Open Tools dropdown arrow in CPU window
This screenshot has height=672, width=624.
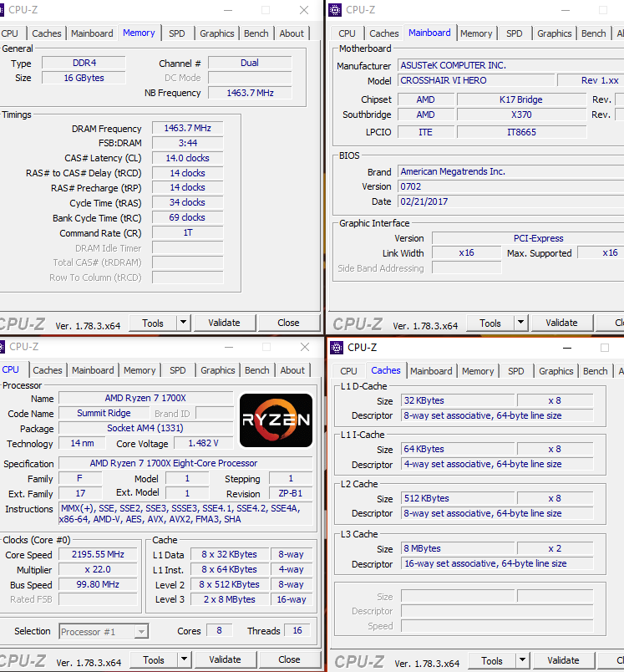pos(184,659)
